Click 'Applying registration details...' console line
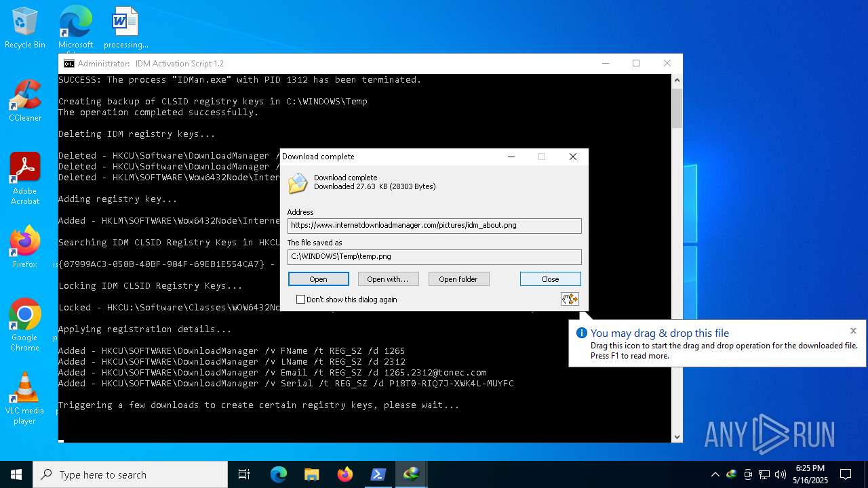Image resolution: width=868 pixels, height=488 pixels. coord(145,329)
